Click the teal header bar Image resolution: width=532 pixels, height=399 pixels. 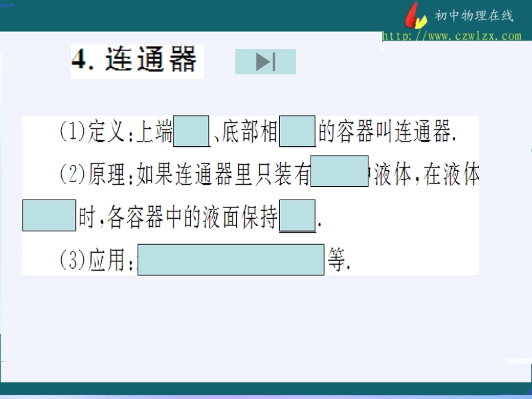coord(199,15)
